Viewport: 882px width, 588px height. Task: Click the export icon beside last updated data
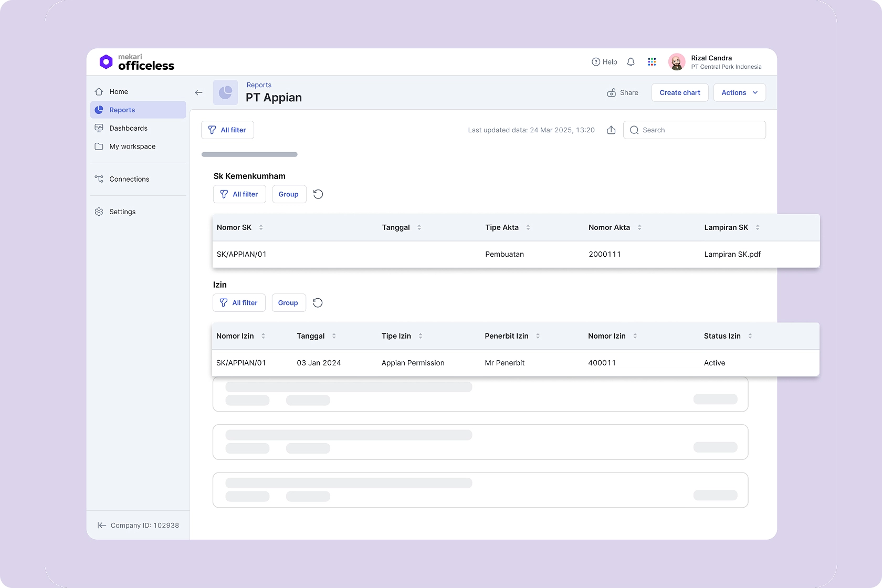pyautogui.click(x=611, y=130)
